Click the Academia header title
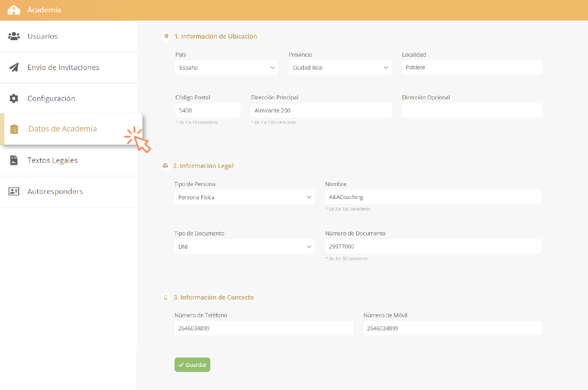 (44, 10)
